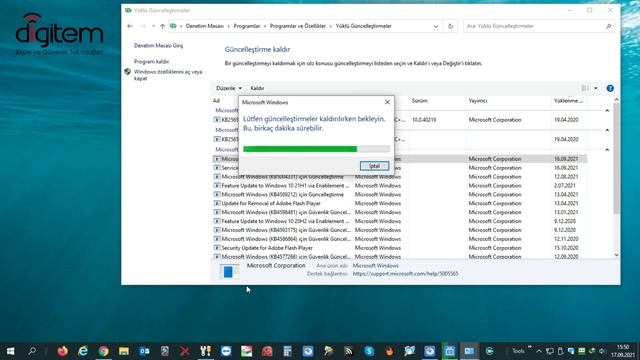
Task: Click the taskbar clock showing 15:50
Action: click(623, 351)
